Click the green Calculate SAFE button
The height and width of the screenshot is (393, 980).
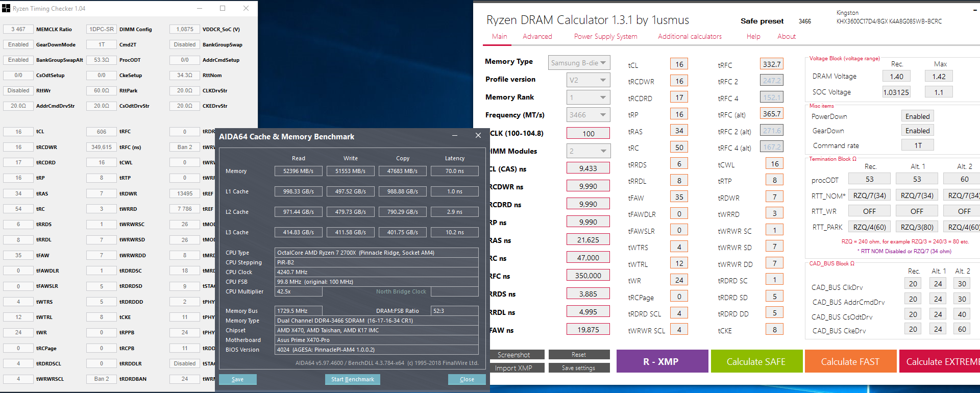[x=756, y=361]
